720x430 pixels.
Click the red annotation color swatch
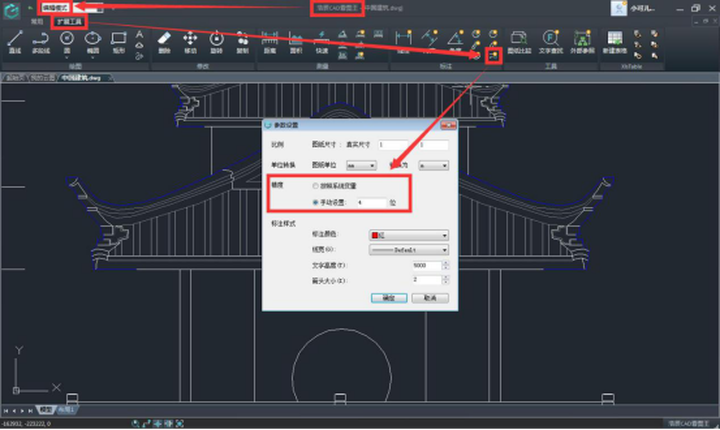tap(375, 235)
